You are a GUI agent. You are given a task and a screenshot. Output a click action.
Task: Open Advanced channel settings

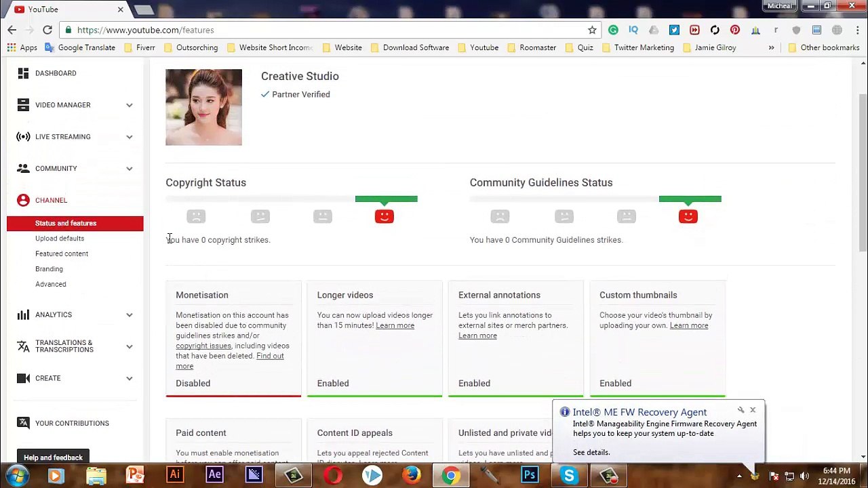(x=51, y=284)
